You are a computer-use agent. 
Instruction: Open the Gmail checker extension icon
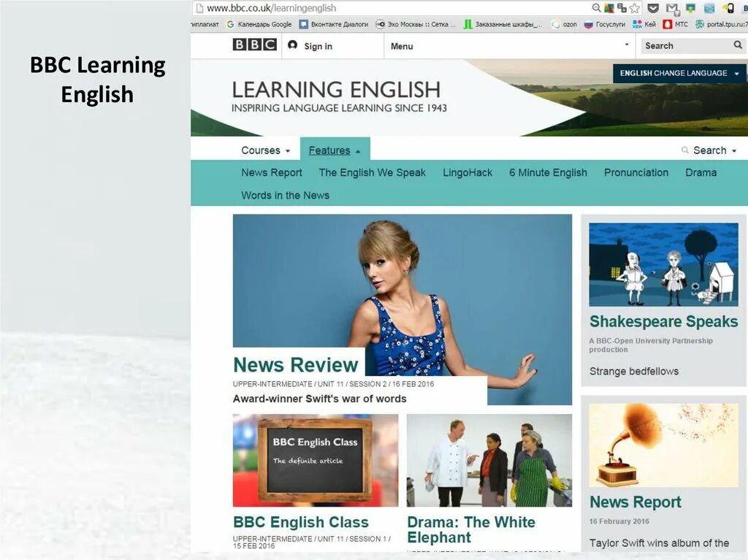tap(672, 9)
